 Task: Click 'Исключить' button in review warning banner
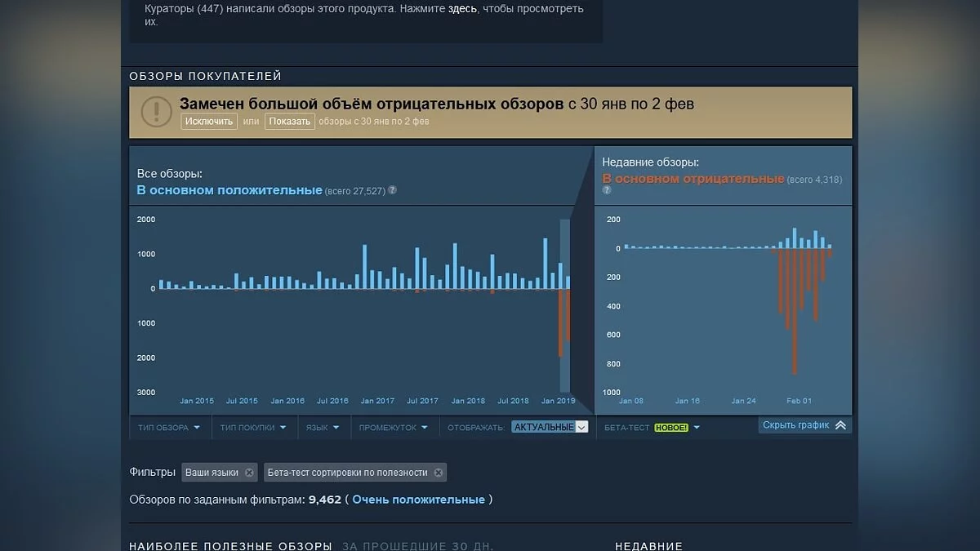click(209, 122)
